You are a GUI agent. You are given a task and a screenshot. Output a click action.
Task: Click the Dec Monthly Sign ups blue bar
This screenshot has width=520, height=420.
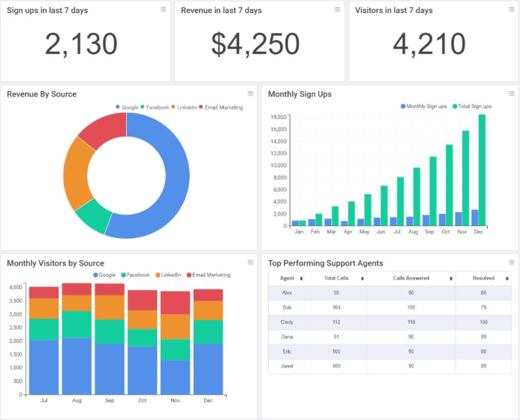475,218
